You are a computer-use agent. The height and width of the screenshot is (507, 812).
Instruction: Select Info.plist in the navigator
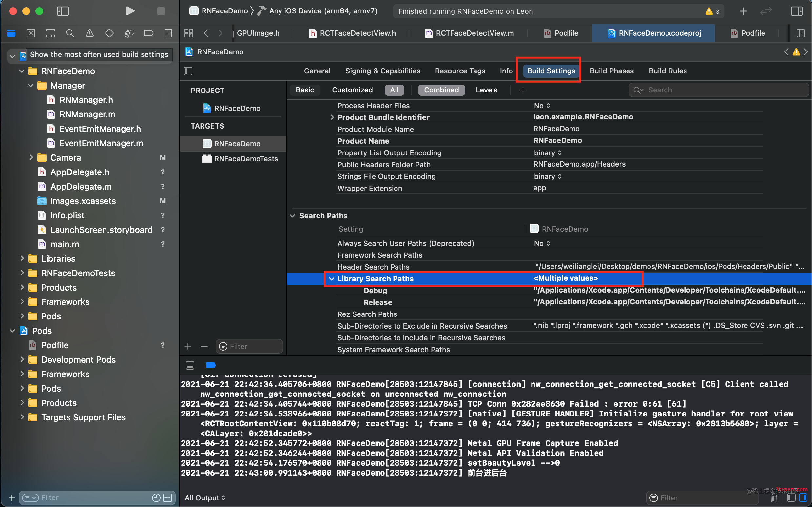tap(67, 215)
